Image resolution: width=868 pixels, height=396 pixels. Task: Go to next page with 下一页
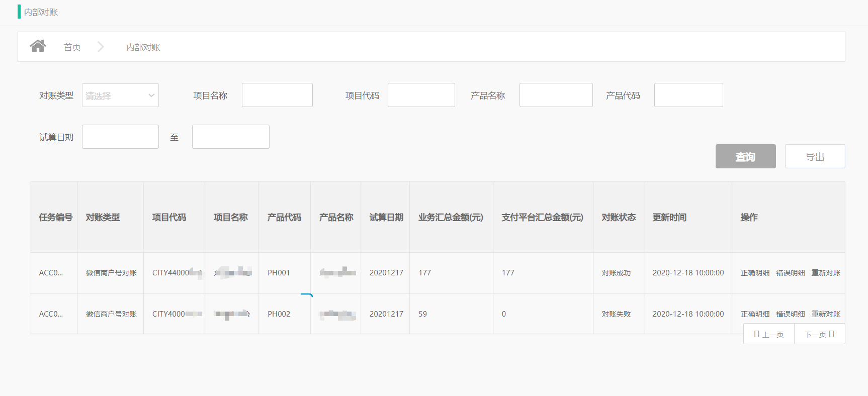coord(820,334)
